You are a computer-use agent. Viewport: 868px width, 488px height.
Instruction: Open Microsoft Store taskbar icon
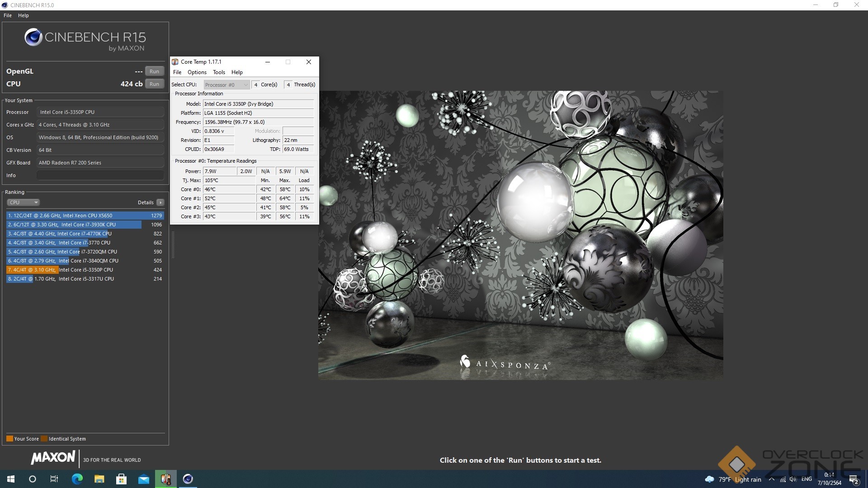(x=121, y=479)
